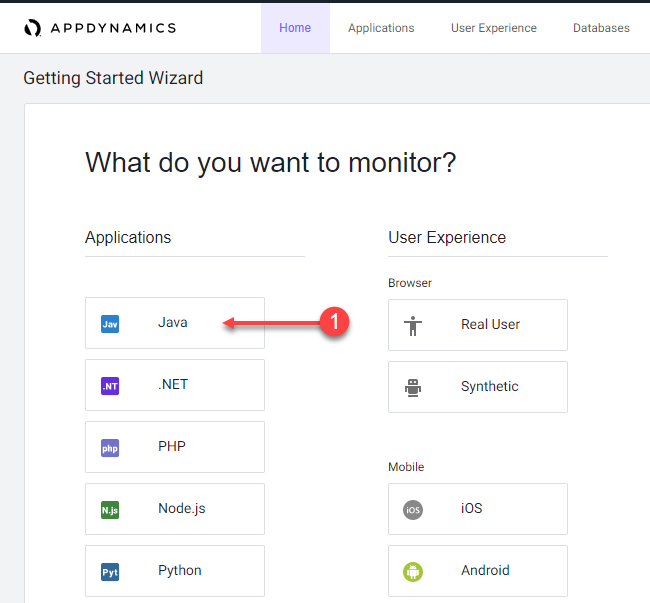
Task: Open the Databases tab
Action: pos(601,28)
